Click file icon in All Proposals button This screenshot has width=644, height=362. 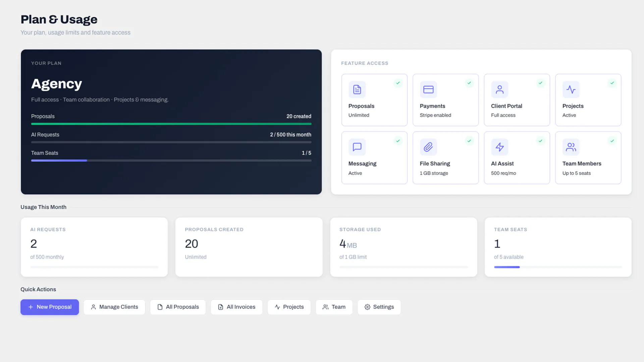tap(160, 307)
